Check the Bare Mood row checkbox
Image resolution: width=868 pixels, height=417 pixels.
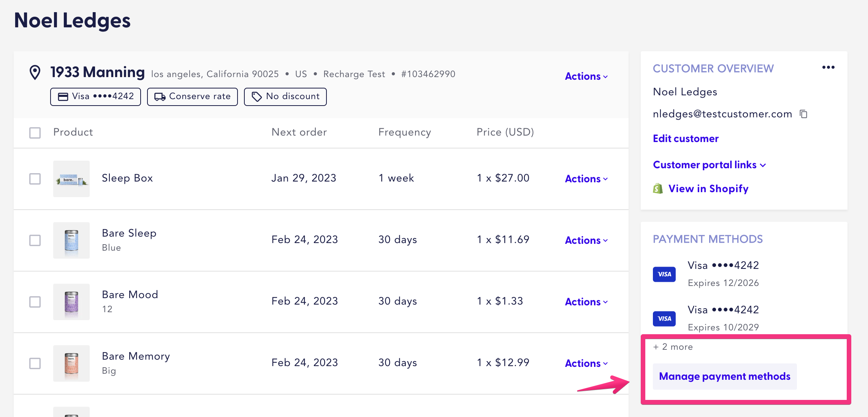pos(35,302)
